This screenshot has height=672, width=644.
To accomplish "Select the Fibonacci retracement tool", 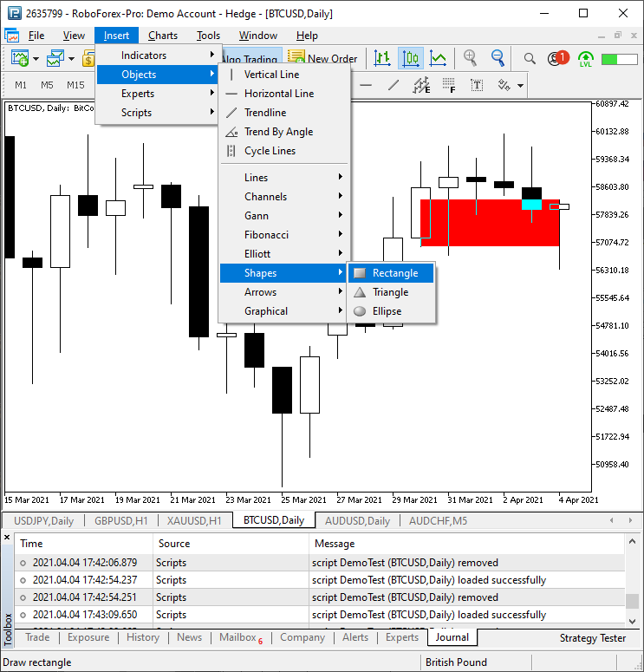I will point(449,85).
